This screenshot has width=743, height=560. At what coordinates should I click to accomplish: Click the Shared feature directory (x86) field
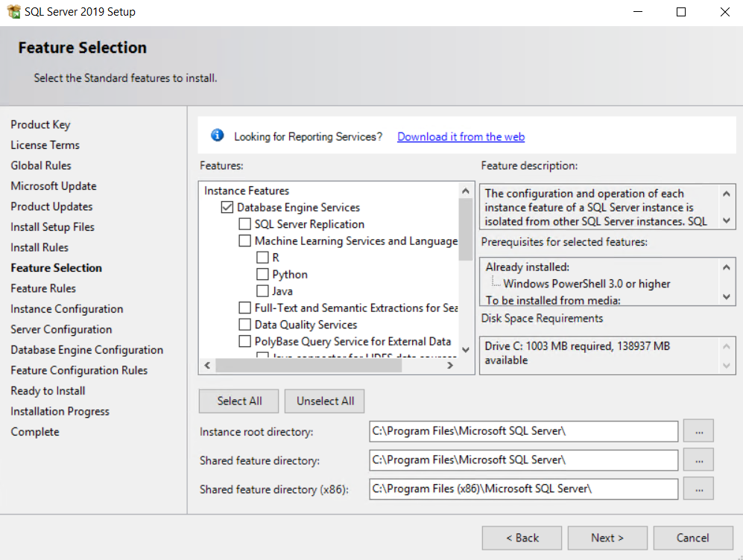(x=524, y=489)
